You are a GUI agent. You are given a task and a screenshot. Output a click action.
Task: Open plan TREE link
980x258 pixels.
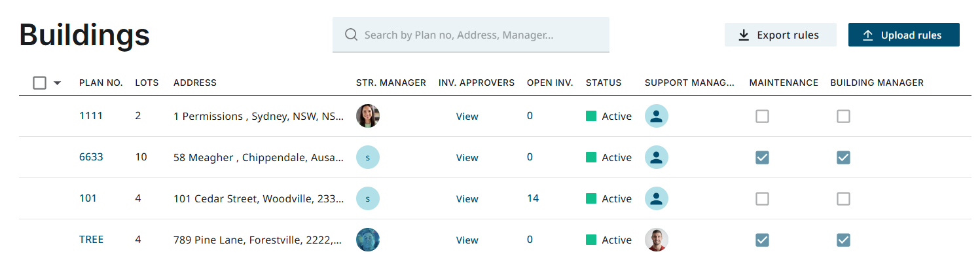pyautogui.click(x=92, y=239)
